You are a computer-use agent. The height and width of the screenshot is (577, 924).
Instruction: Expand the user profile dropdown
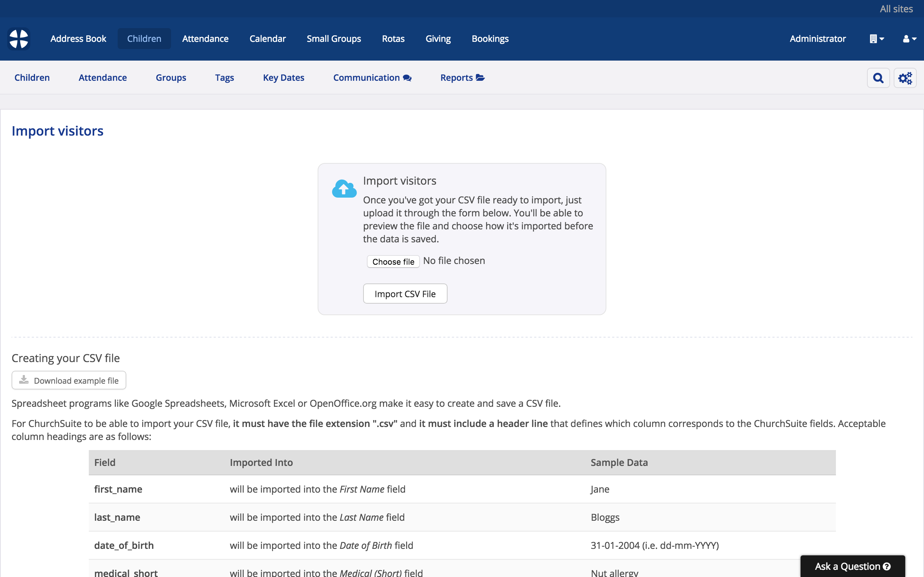click(x=909, y=39)
